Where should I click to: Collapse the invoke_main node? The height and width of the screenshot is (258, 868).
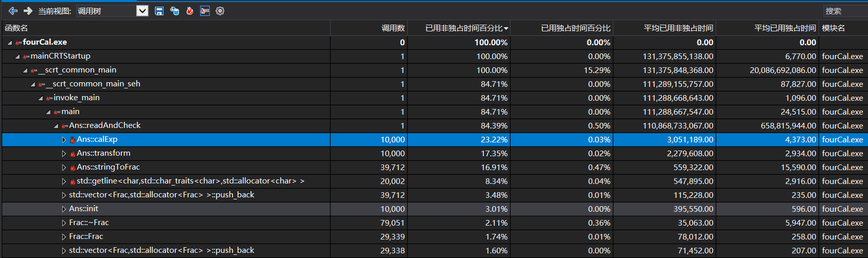[x=41, y=98]
